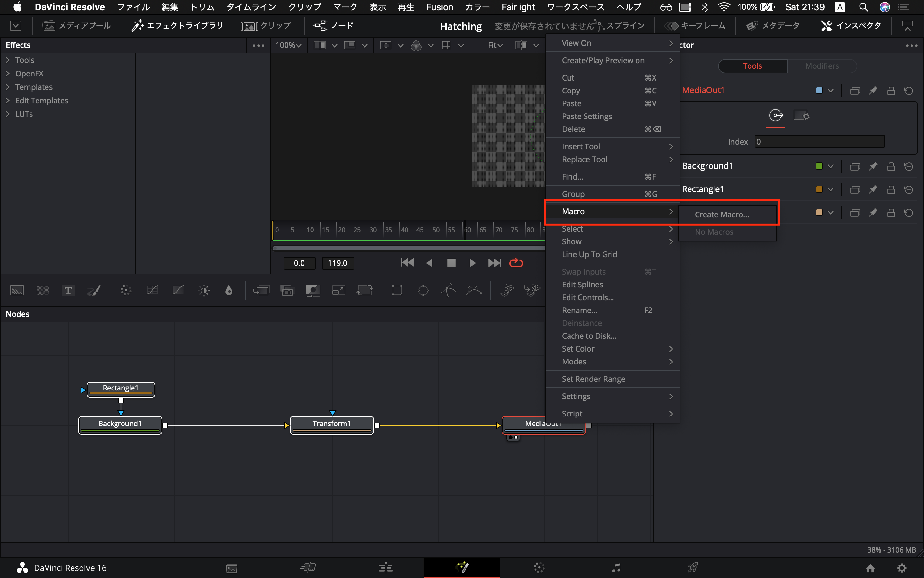
Task: Add a Color Corrector node from the toolbar
Action: (126, 291)
